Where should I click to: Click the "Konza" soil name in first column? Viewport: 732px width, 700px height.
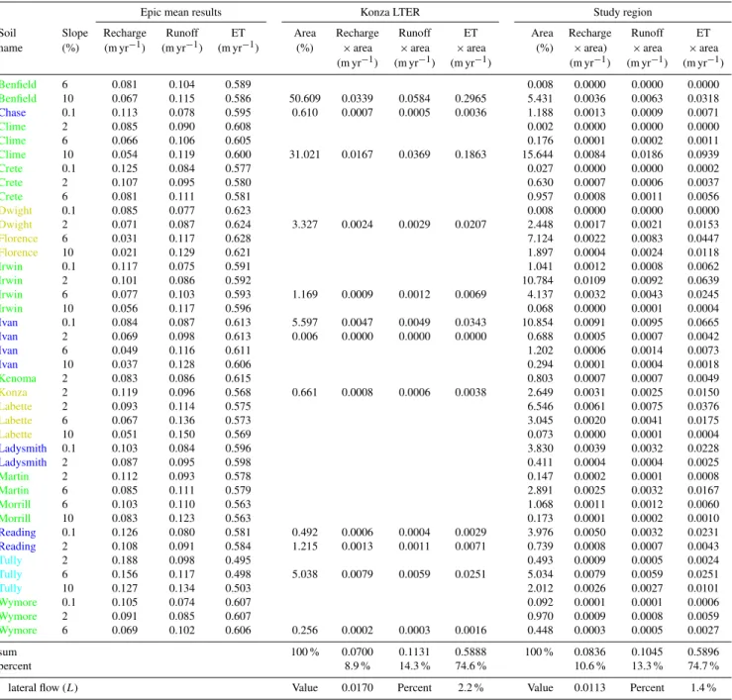[14, 392]
